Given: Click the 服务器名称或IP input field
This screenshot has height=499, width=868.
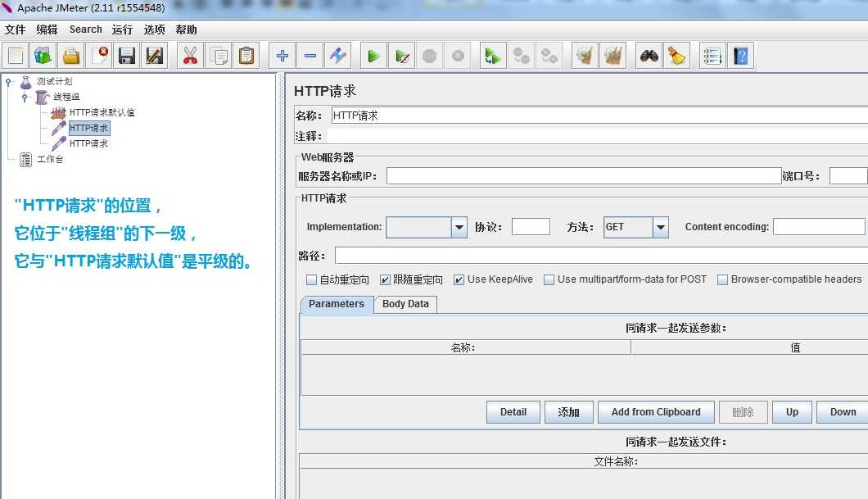Looking at the screenshot, I should (x=584, y=176).
